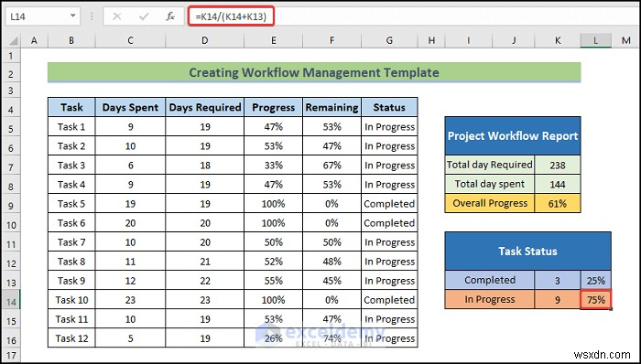The width and height of the screenshot is (641, 364).
Task: Select the cell showing 25%
Action: (595, 281)
